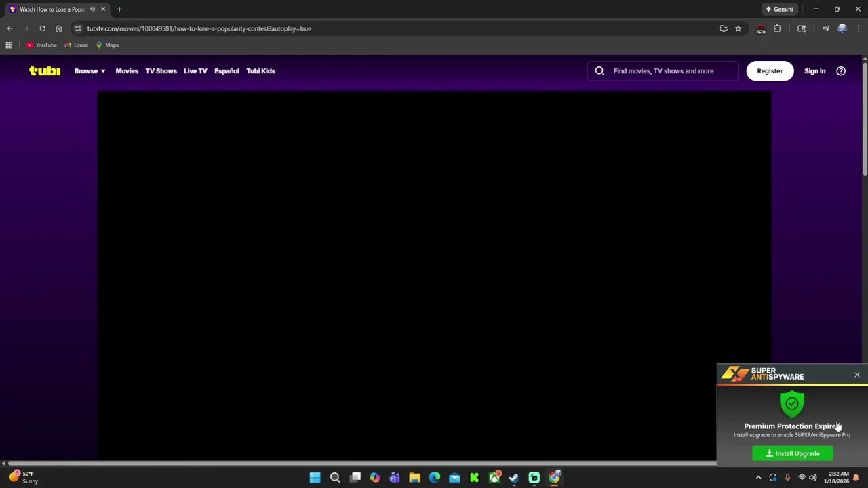Open Chrome three-dot menu
The image size is (868, 488).
859,28
